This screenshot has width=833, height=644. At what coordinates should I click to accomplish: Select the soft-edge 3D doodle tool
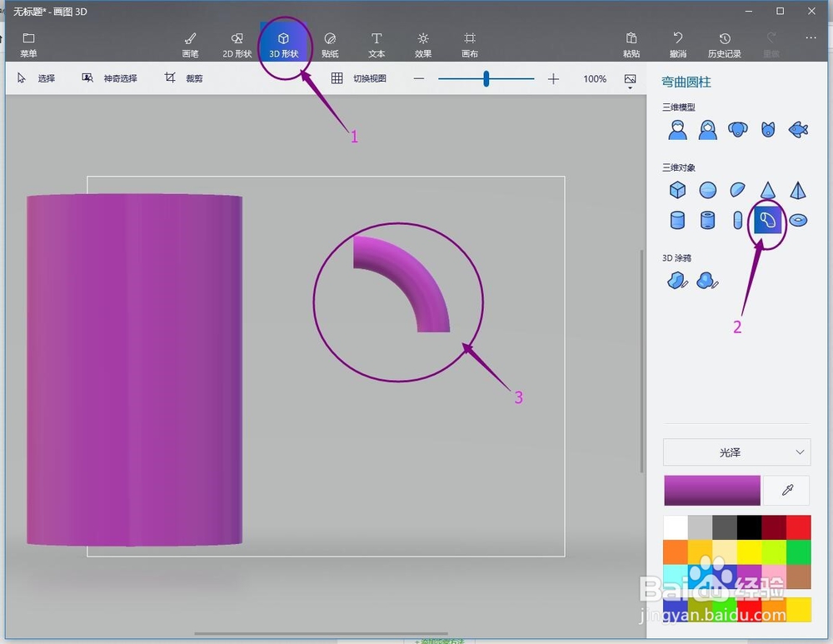[707, 280]
